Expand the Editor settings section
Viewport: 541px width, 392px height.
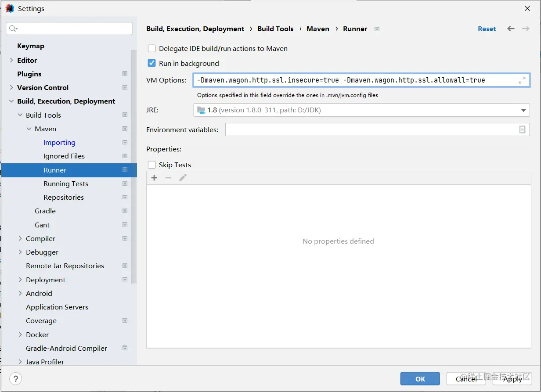(11, 60)
